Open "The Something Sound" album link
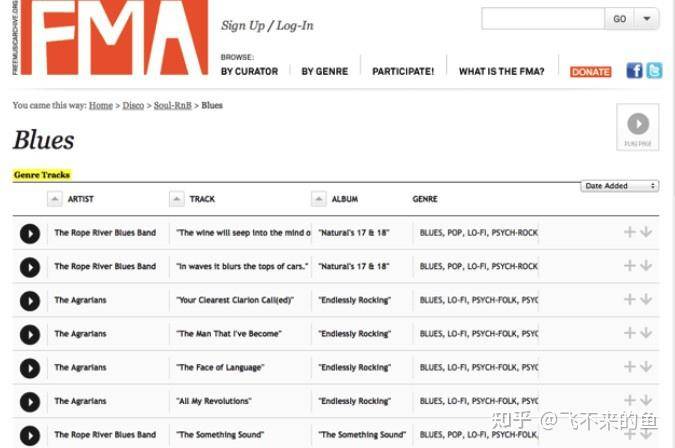675x448 pixels. tap(362, 435)
